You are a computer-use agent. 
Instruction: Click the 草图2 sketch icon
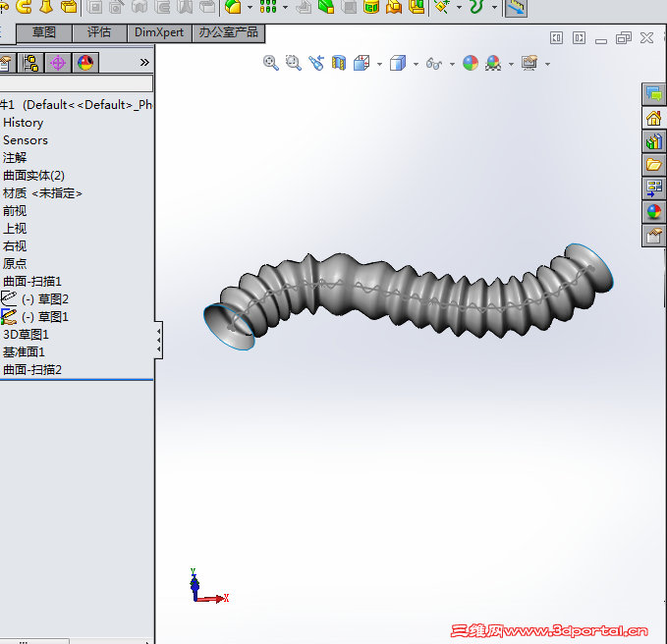tap(9, 298)
